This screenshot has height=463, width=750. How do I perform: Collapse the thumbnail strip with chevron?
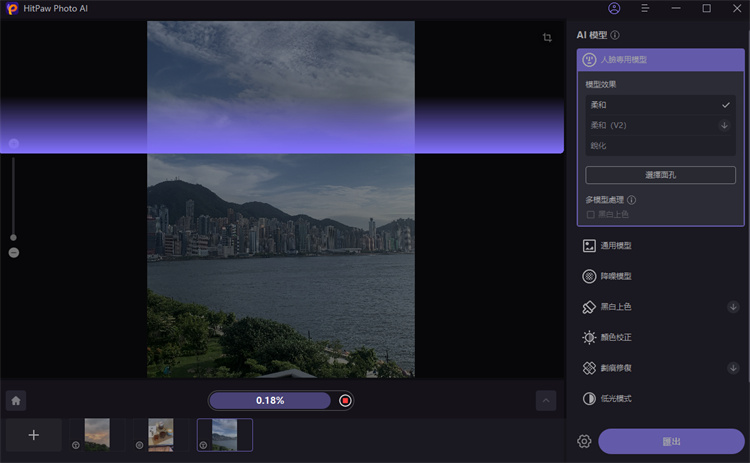pyautogui.click(x=546, y=400)
